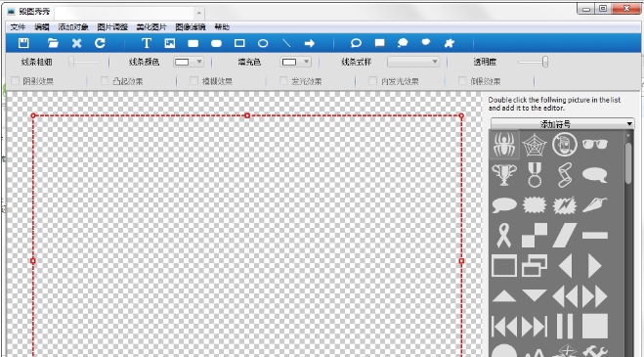Click the 透明度 transparency slider
This screenshot has width=644, height=357.
click(x=534, y=62)
